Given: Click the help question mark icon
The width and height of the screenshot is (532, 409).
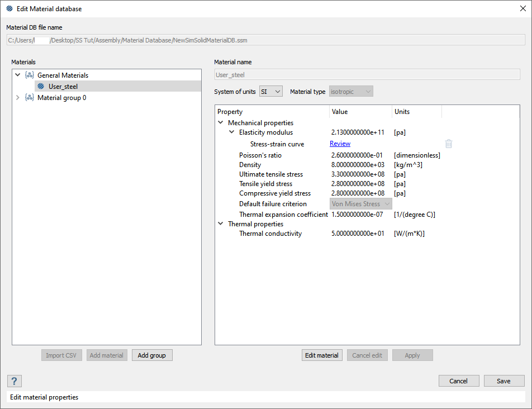Looking at the screenshot, I should [x=15, y=381].
